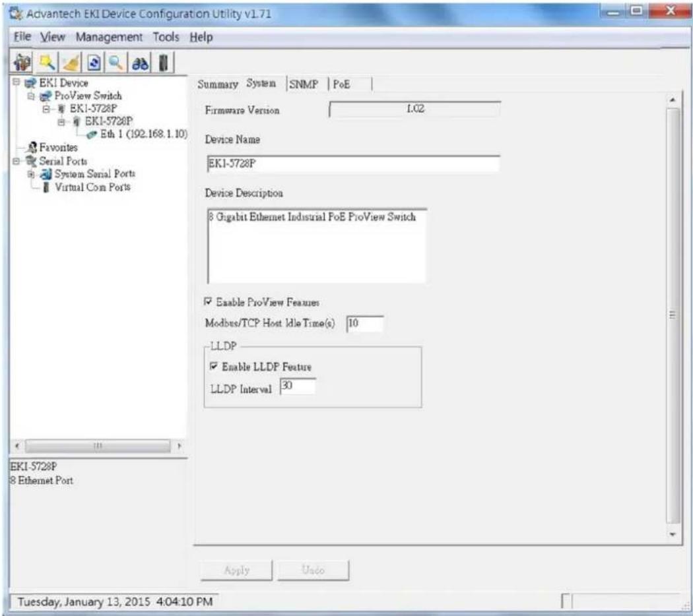
Task: Open the Management menu
Action: pos(109,37)
